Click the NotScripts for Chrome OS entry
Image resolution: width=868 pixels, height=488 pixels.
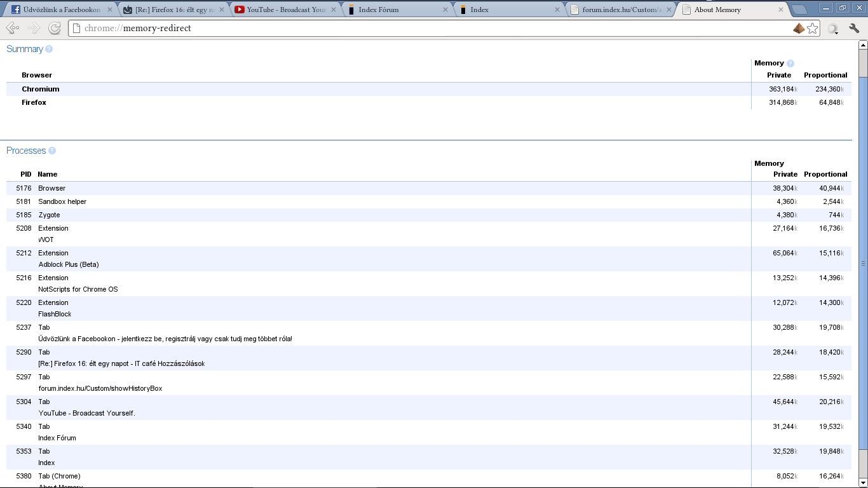click(78, 289)
